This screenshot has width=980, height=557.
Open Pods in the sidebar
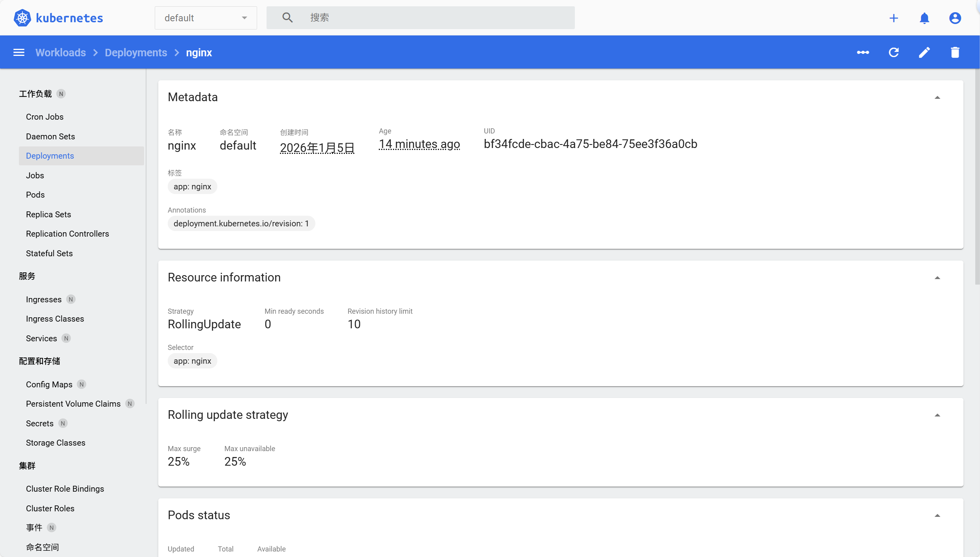click(35, 195)
